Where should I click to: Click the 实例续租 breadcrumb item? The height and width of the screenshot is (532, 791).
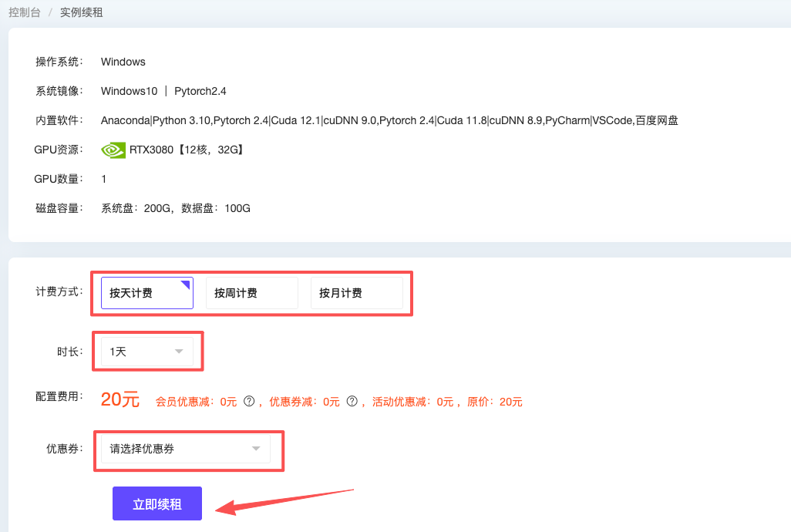point(81,12)
